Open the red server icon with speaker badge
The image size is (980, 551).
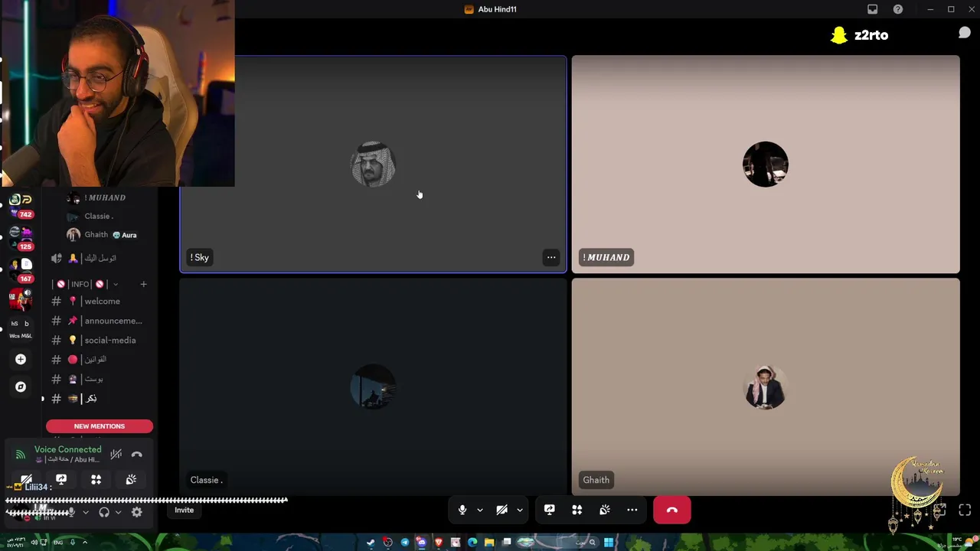[x=21, y=298]
